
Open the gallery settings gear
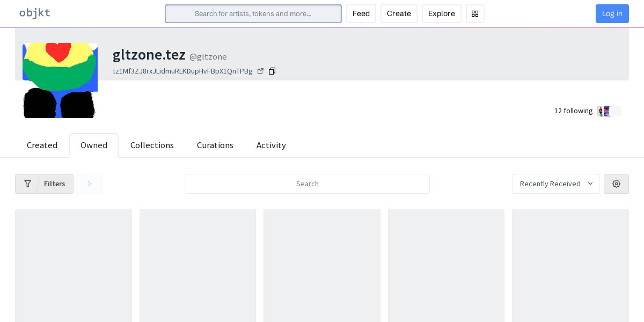click(616, 184)
